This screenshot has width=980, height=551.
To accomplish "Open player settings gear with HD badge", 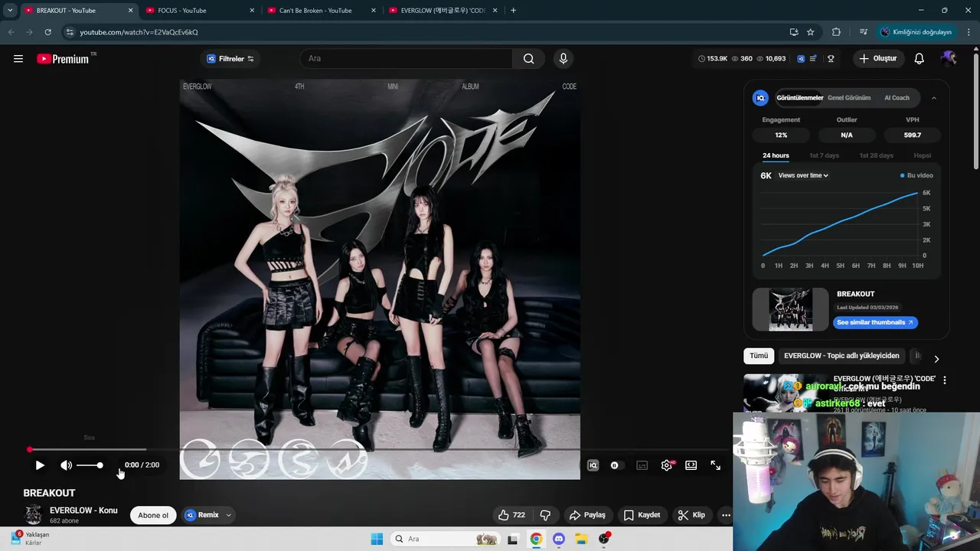I will click(x=668, y=465).
